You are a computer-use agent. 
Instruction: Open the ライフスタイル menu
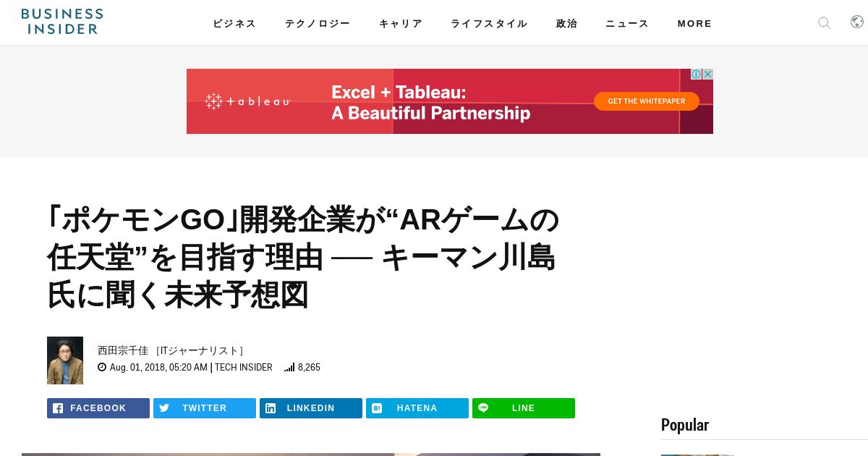[x=489, y=23]
